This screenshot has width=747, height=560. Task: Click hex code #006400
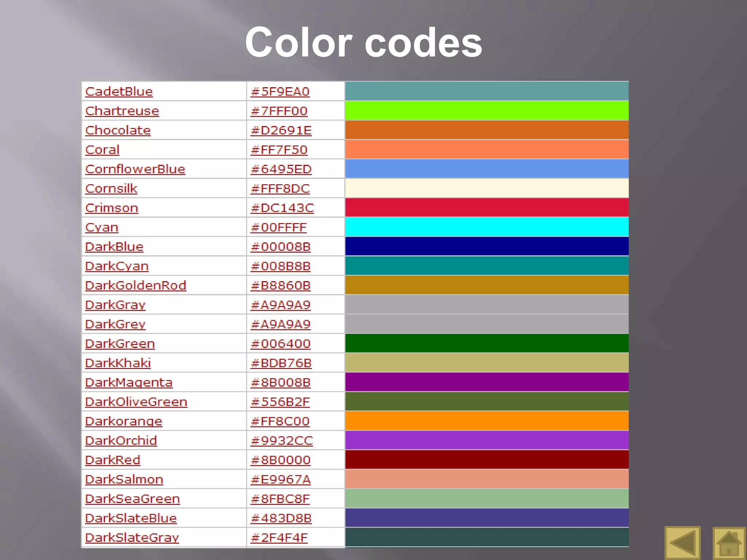280,344
